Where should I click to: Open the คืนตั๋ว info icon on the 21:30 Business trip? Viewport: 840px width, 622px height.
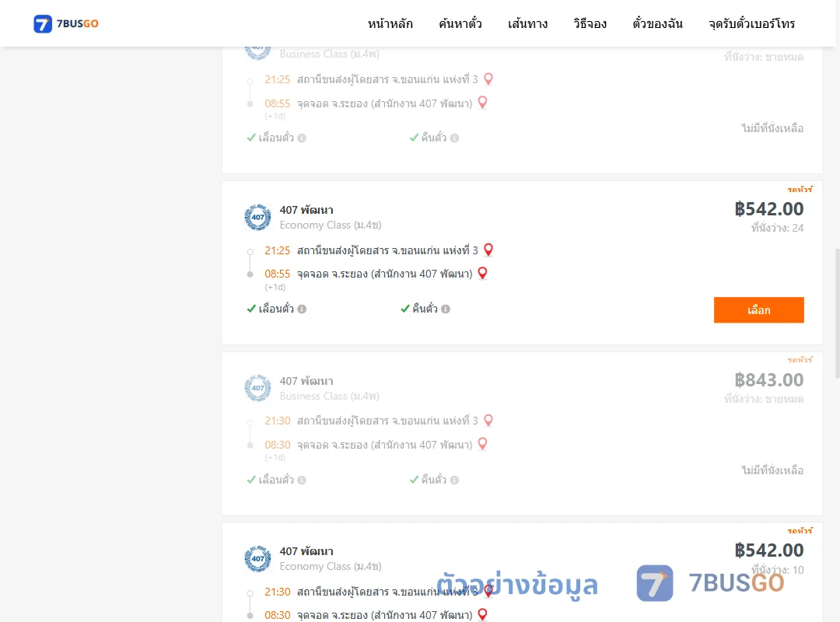point(455,480)
